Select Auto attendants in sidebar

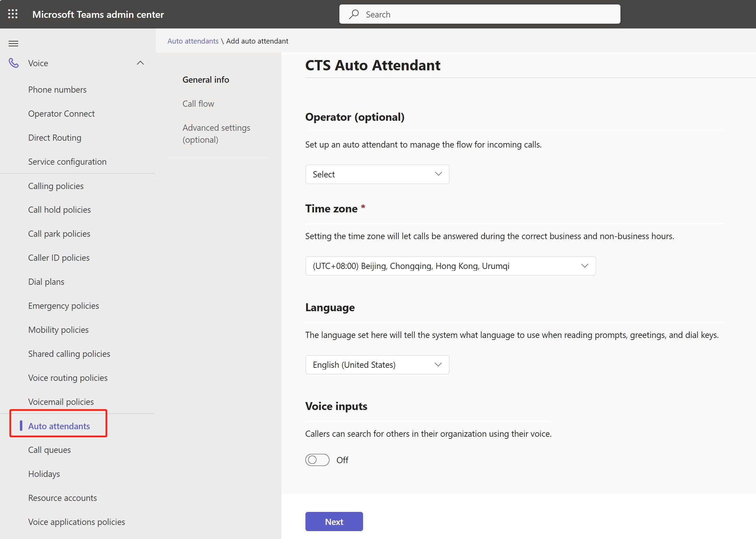59,426
